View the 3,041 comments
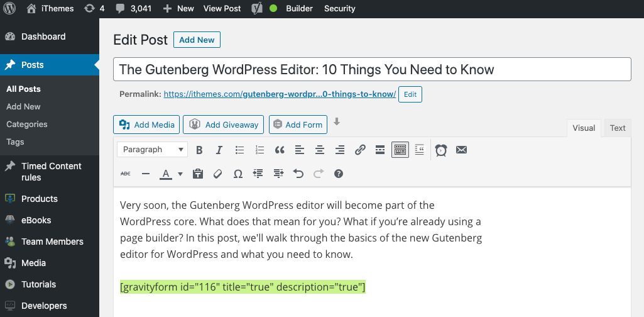The image size is (644, 317). [133, 8]
